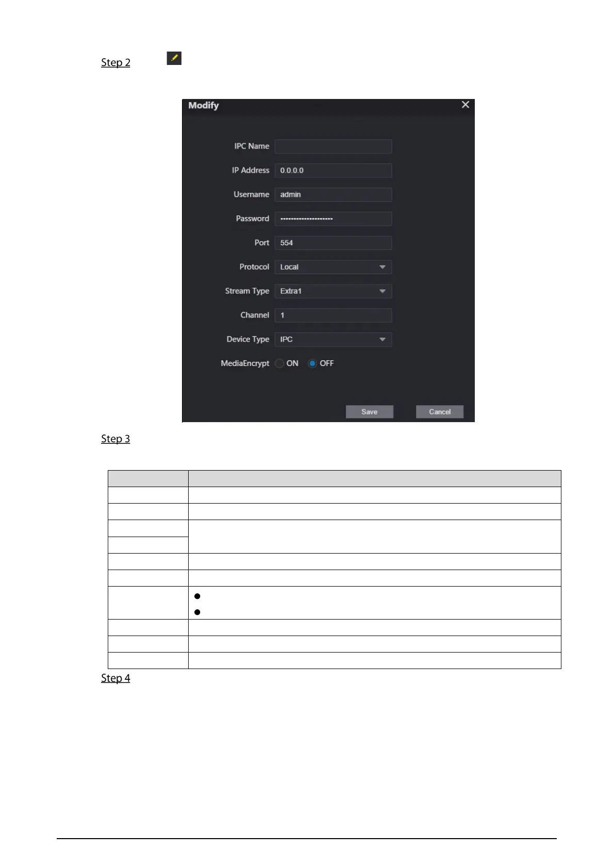Click the Port field showing 554
The image size is (614, 868).
tap(333, 243)
